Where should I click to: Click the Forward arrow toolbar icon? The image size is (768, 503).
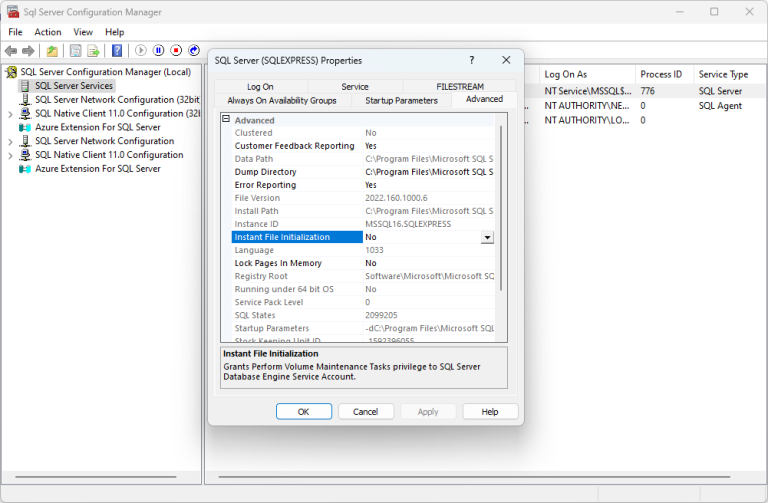click(28, 50)
